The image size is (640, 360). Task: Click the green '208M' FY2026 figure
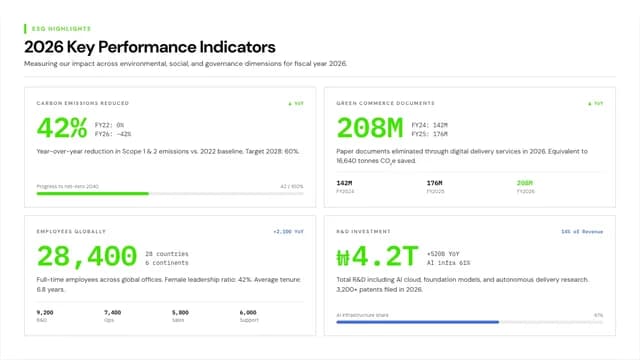pos(525,183)
